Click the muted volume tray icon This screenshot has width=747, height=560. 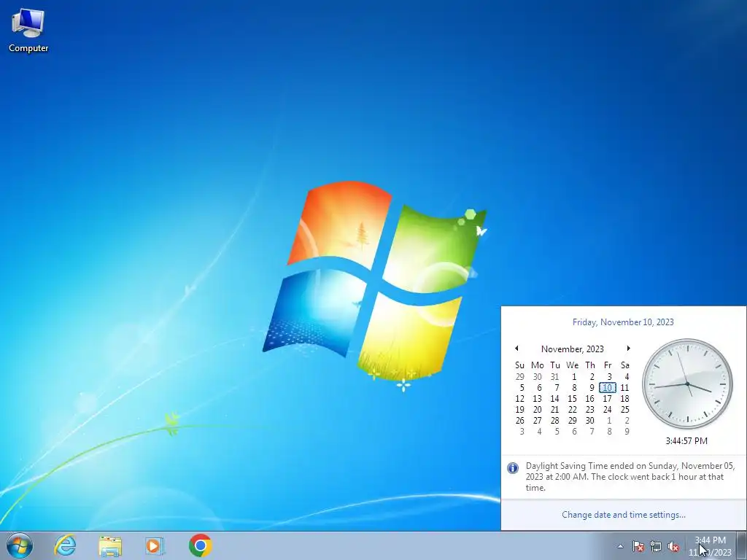tap(673, 546)
